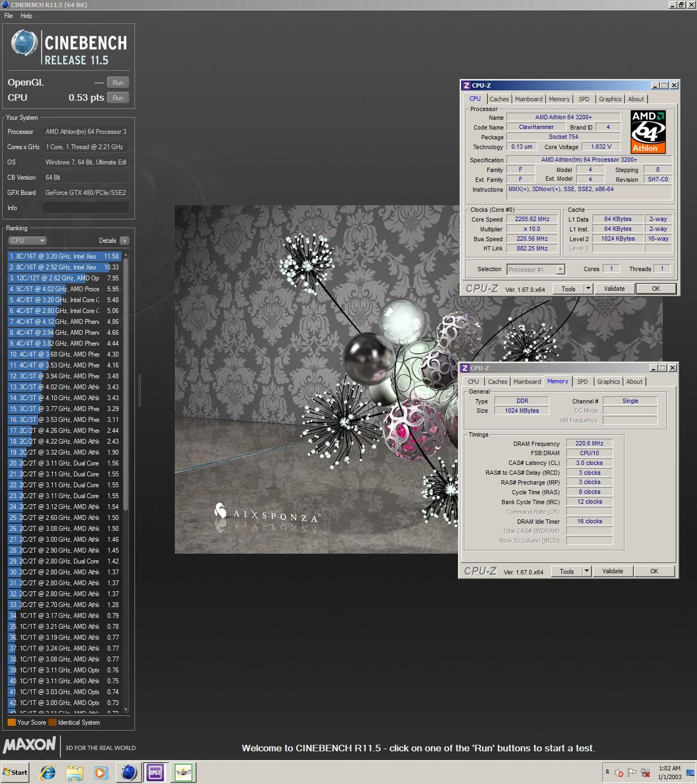Screen dimensions: 697x784
Task: Switch to CPU-Z taskbar icon
Action: (x=155, y=772)
